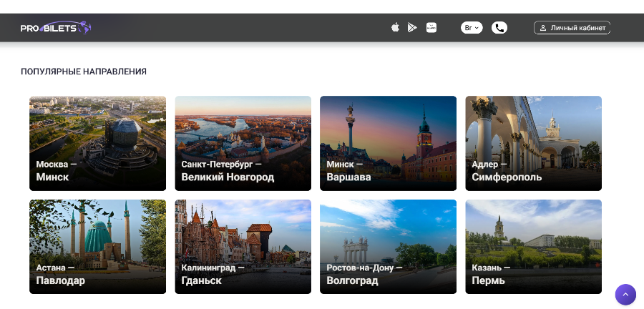Open Санкт-Петербург — Великий Новгород card
The height and width of the screenshot is (309, 644).
click(243, 143)
